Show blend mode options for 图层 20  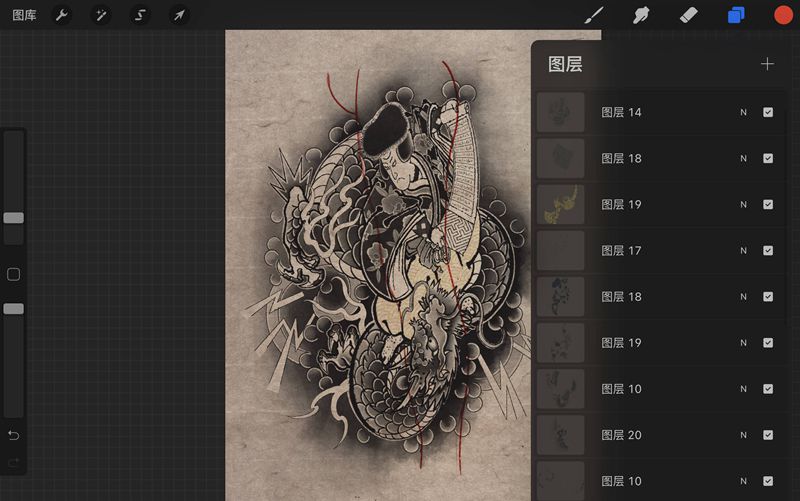click(743, 435)
